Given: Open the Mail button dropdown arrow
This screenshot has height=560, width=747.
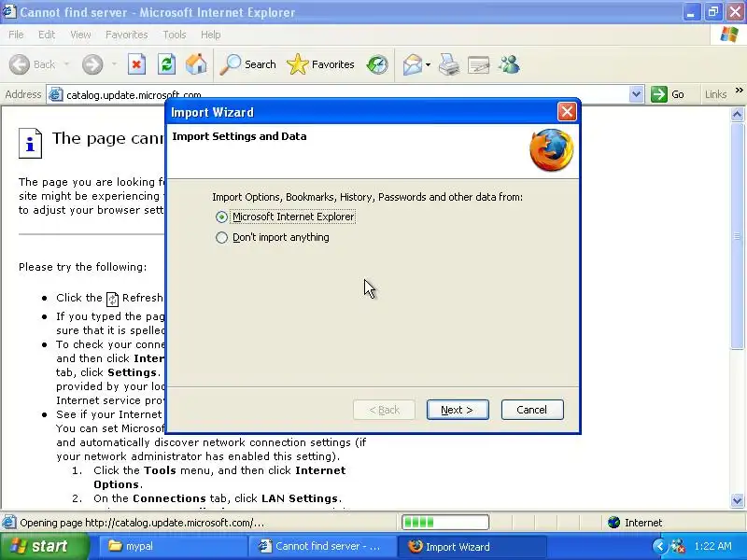Looking at the screenshot, I should [x=428, y=64].
